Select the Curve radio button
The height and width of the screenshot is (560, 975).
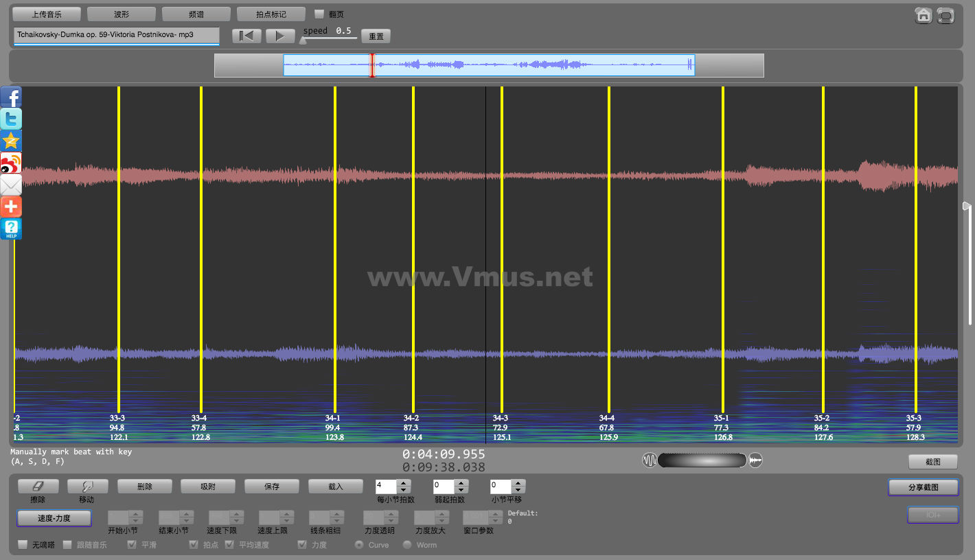click(x=358, y=545)
